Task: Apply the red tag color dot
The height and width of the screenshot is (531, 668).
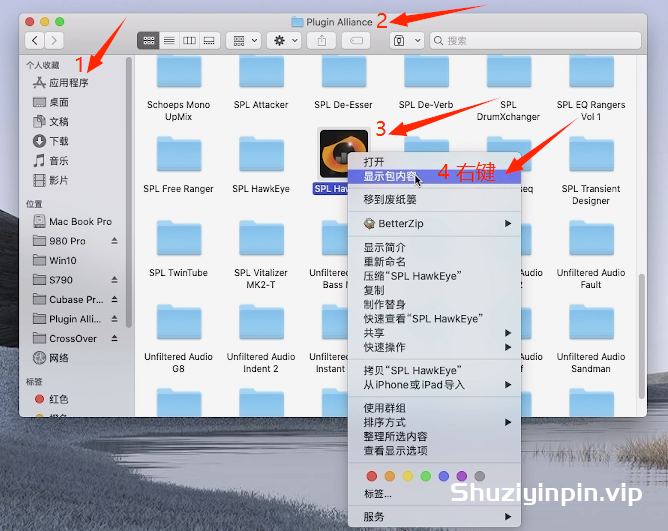Action: tap(371, 476)
